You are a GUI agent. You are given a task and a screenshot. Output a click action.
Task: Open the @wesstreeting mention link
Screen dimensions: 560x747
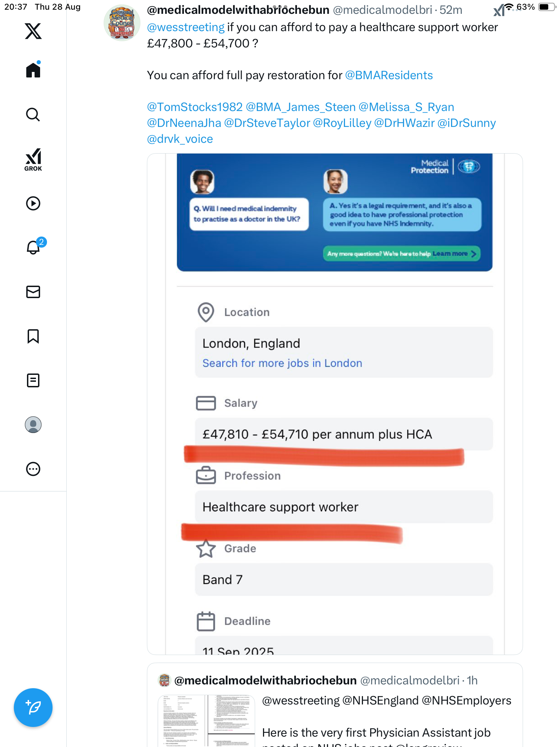(x=186, y=27)
